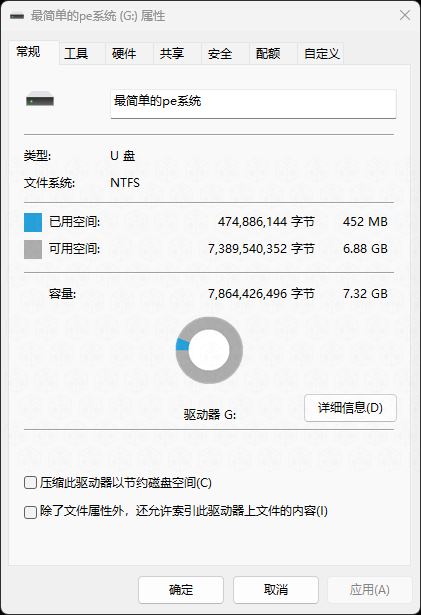The image size is (421, 615).
Task: Select the 共享 tab
Action: [172, 53]
